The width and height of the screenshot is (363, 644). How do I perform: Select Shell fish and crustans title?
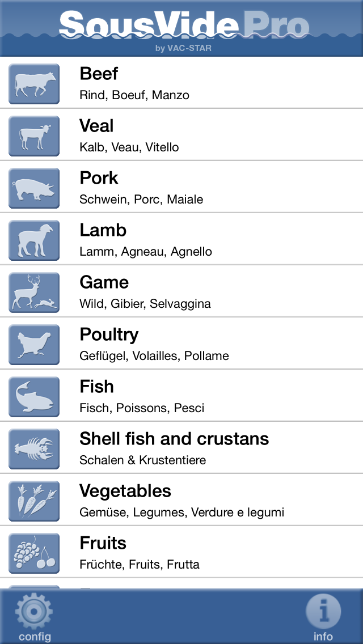pos(174,439)
